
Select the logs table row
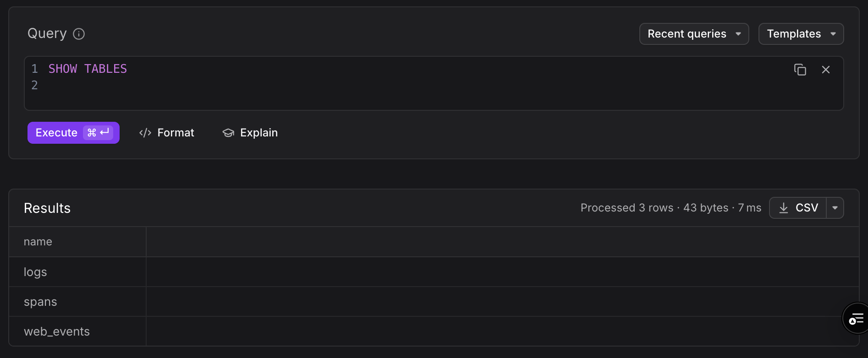point(35,272)
